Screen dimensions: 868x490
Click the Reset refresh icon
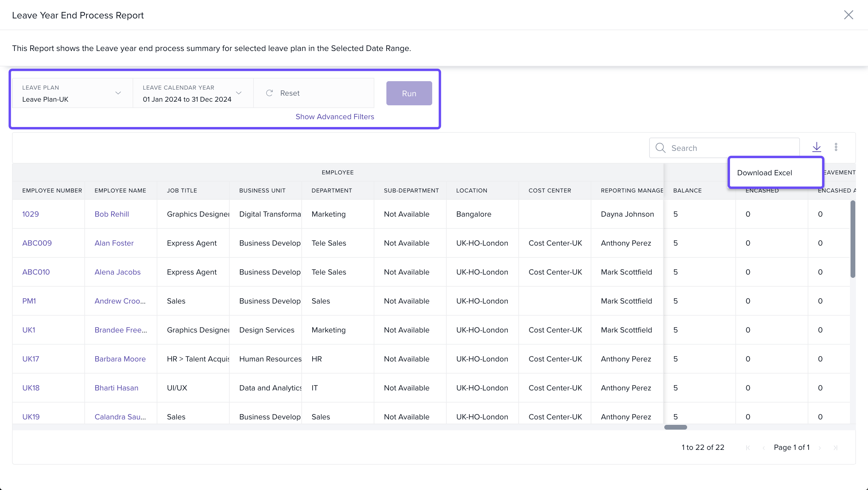coord(269,93)
